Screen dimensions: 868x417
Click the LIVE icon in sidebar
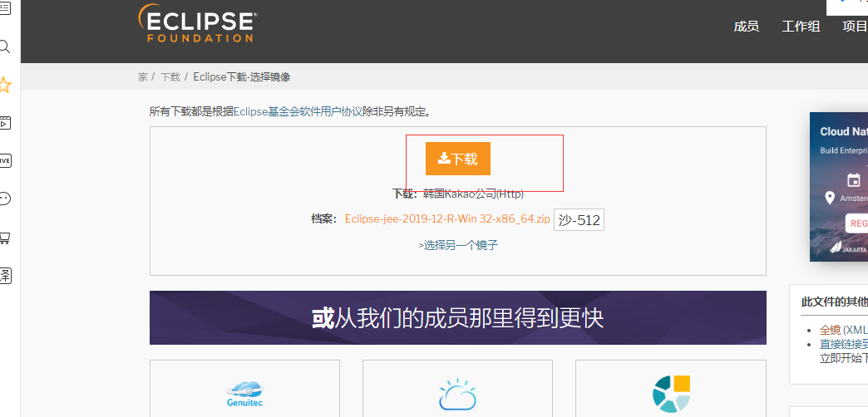coord(4,161)
